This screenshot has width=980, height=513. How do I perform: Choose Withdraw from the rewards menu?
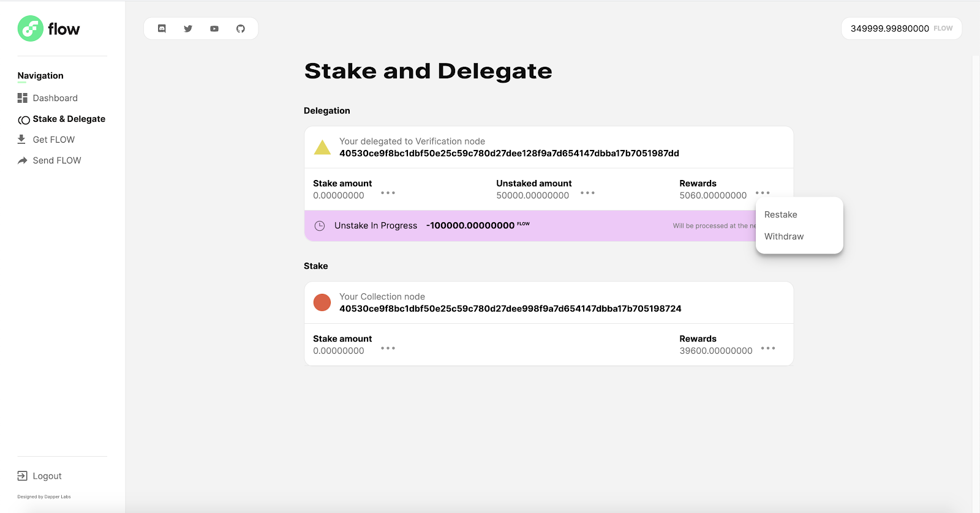(784, 236)
